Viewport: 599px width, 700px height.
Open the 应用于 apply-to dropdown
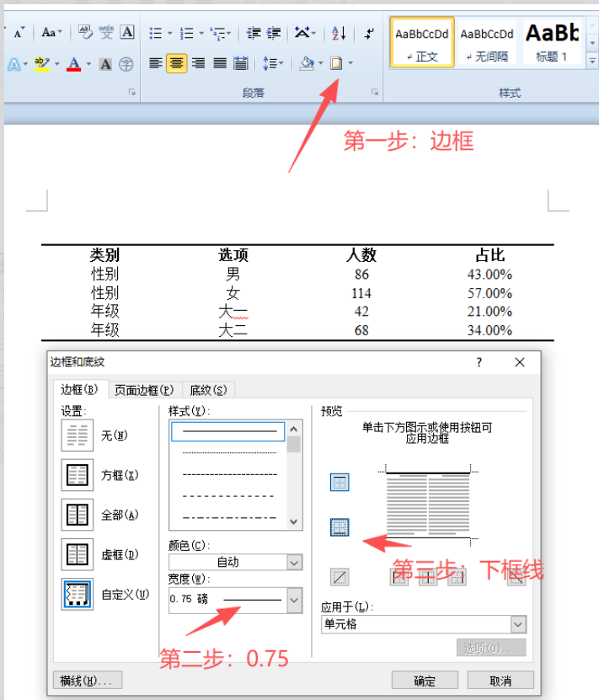(x=518, y=624)
